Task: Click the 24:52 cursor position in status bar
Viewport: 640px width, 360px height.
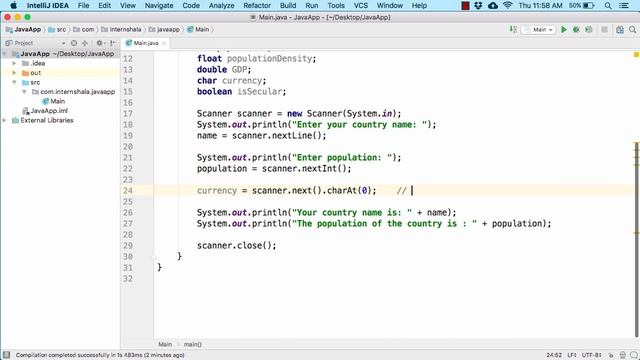Action: (554, 355)
